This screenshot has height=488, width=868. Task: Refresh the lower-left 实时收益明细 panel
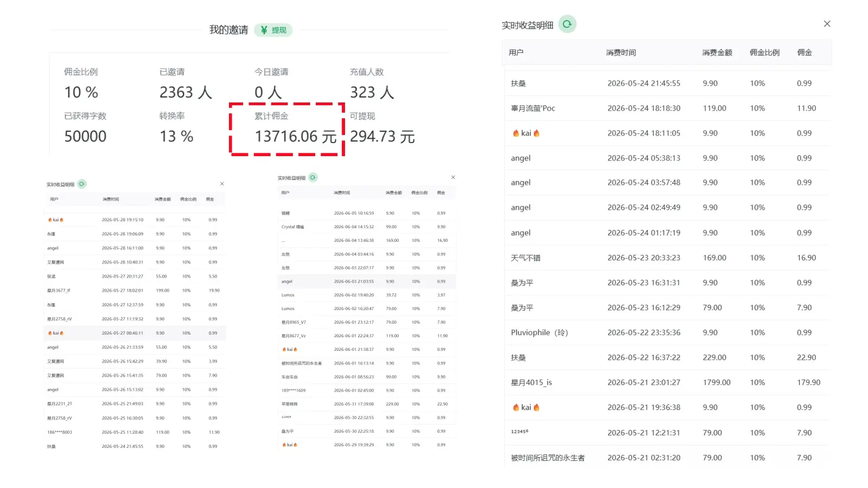coord(82,184)
